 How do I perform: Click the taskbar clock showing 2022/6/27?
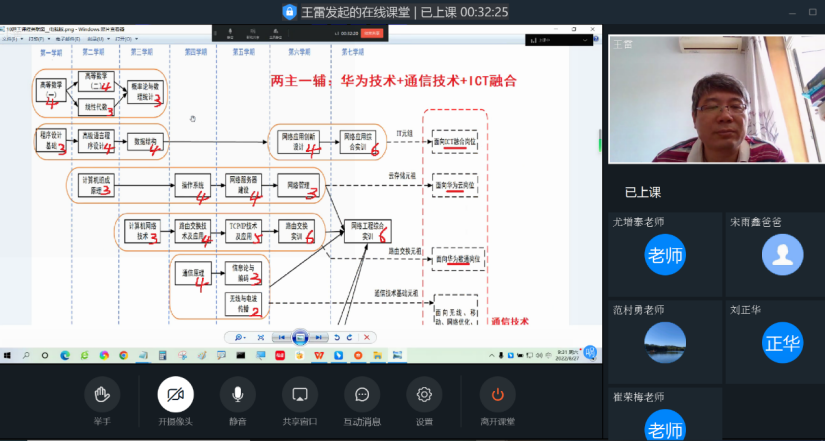tap(566, 355)
